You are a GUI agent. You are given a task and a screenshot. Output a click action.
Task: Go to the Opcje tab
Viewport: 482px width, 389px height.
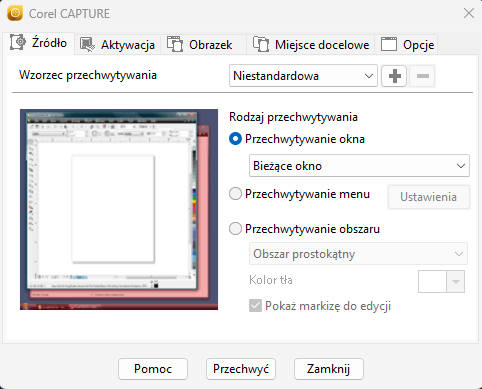(x=406, y=45)
